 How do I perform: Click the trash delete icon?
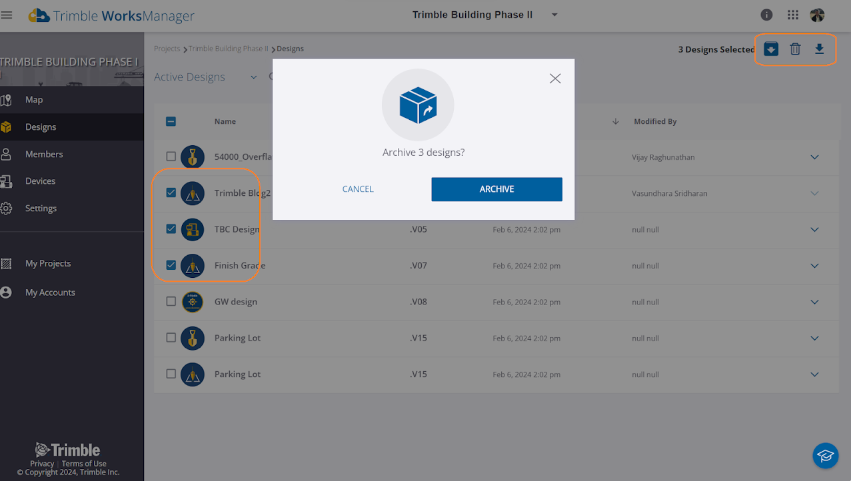[x=795, y=49]
